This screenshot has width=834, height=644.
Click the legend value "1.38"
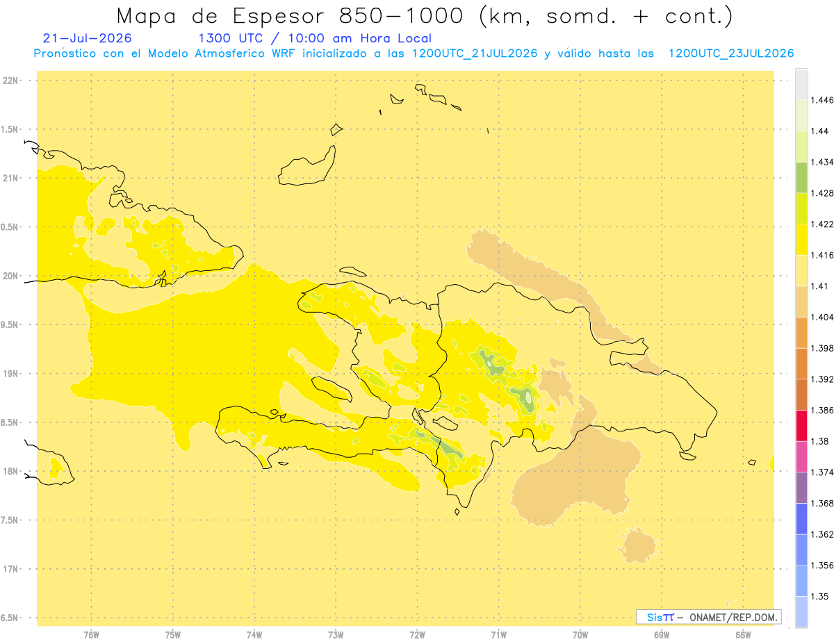click(819, 441)
